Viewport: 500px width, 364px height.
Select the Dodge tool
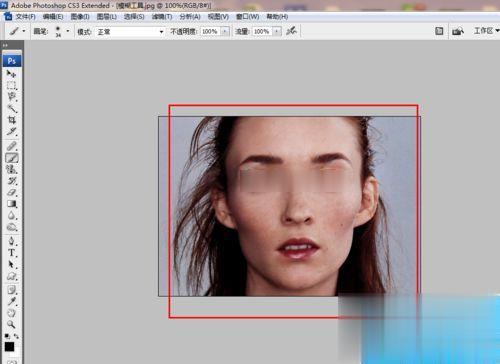click(11, 227)
